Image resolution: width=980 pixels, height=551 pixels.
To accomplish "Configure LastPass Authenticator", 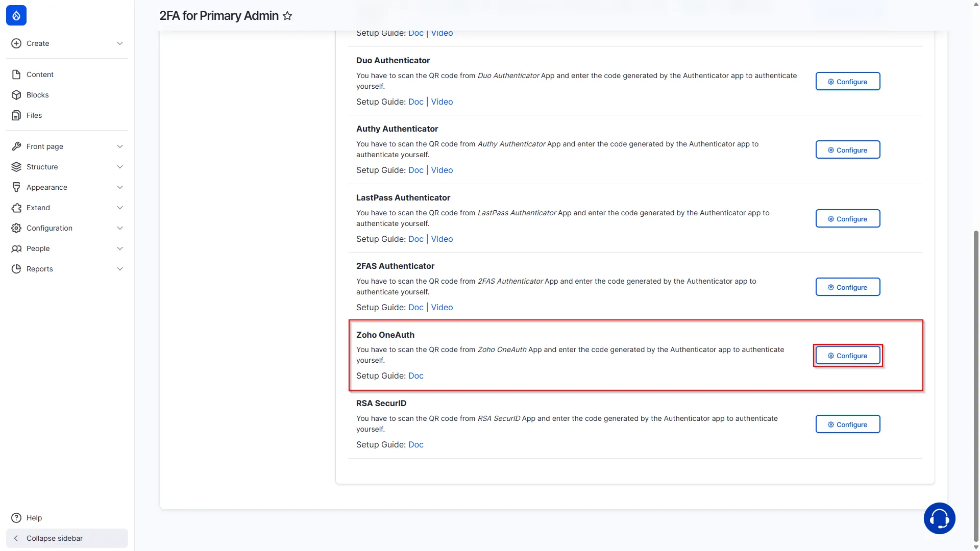I will [847, 219].
